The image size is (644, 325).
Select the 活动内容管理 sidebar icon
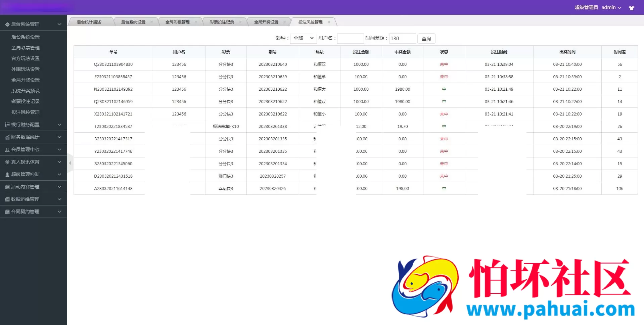tap(7, 187)
